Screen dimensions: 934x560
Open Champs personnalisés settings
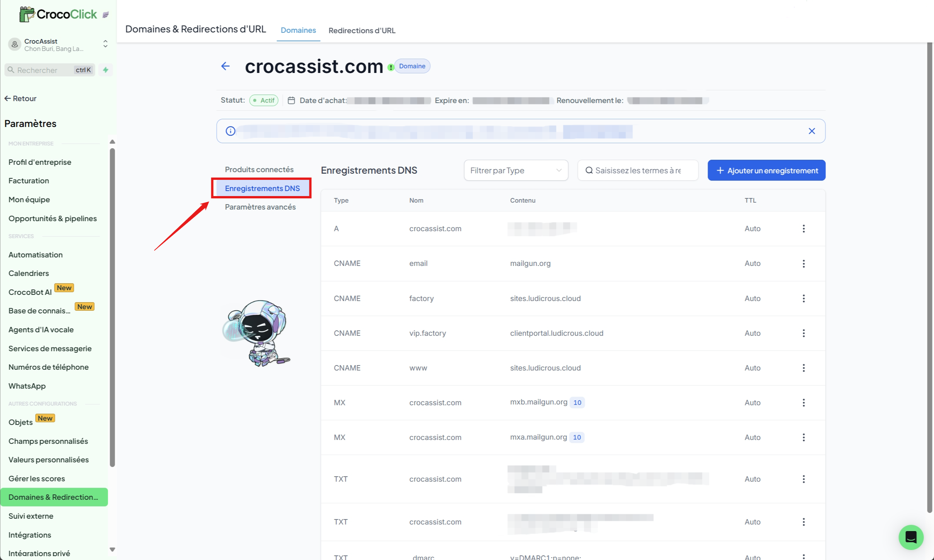(48, 441)
